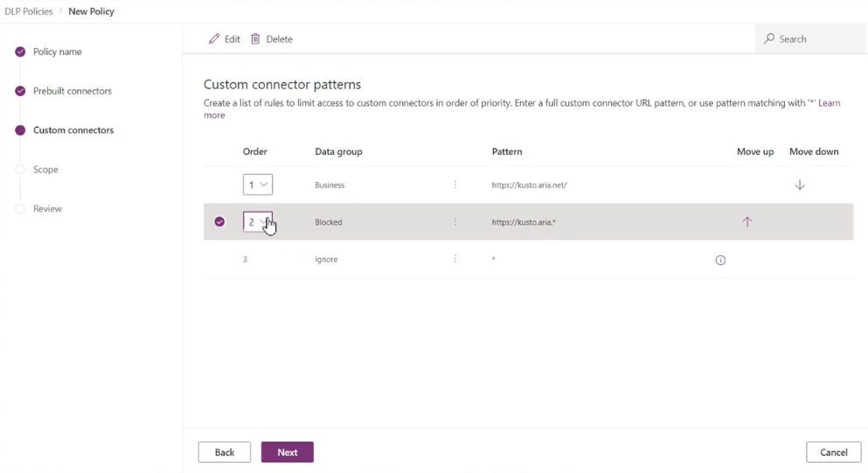
Task: Click the Order column header
Action: pos(254,152)
